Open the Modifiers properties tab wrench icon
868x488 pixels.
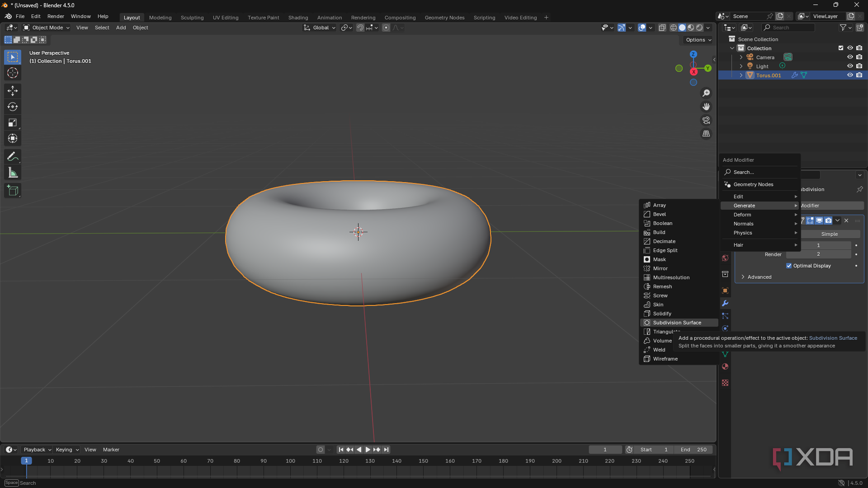point(725,303)
